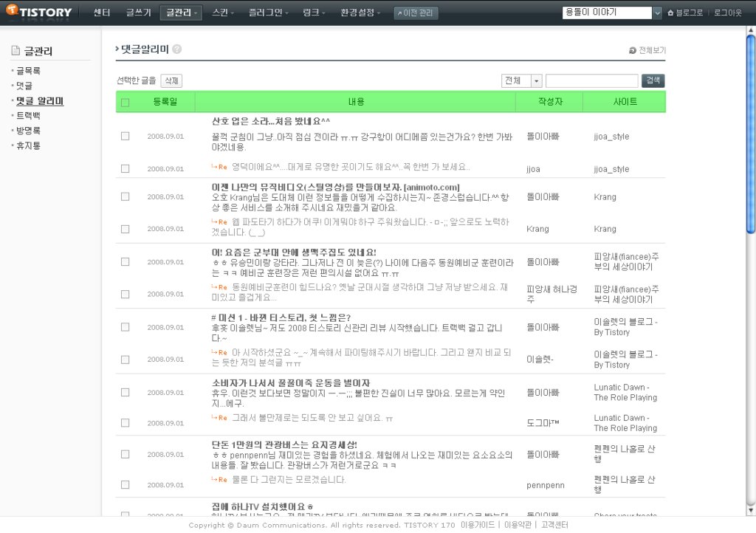Click the 로그아웃 link
This screenshot has width=756, height=533.
(727, 13)
